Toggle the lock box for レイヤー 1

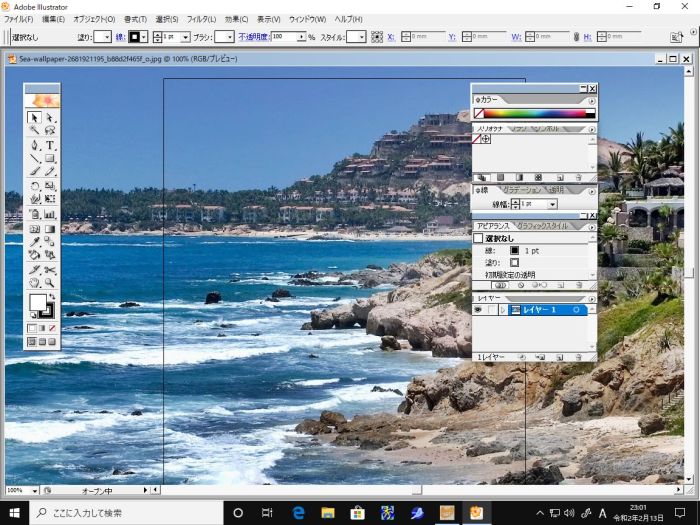point(490,310)
